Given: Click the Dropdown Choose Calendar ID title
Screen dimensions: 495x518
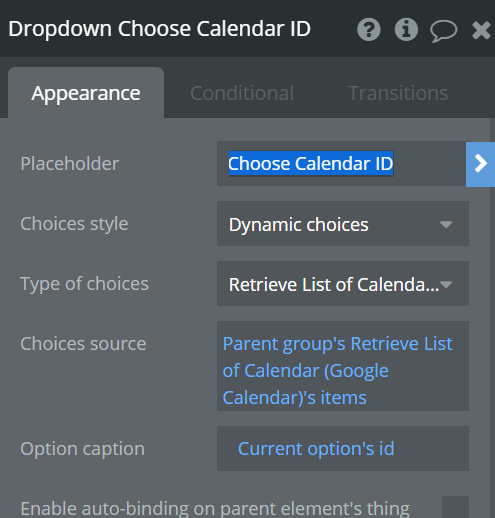Looking at the screenshot, I should pos(159,29).
